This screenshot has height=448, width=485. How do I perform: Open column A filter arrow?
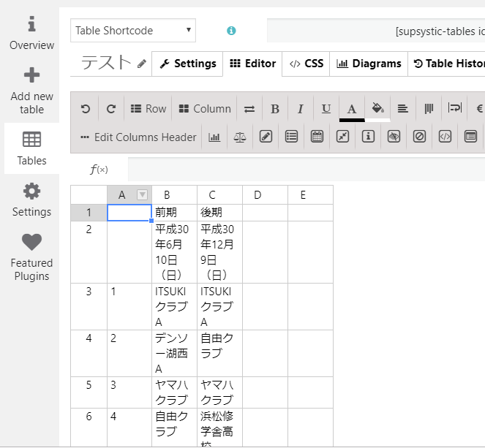click(x=143, y=194)
